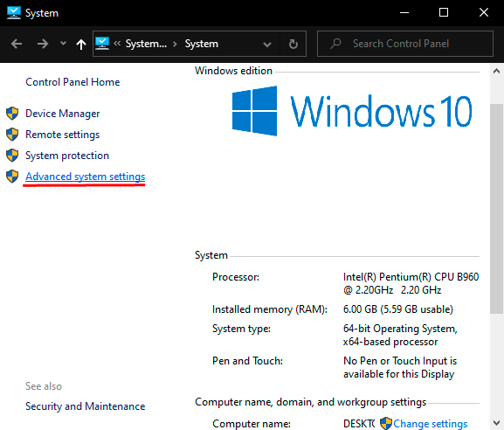
Task: Click the shield icon beside System protection
Action: (x=12, y=156)
